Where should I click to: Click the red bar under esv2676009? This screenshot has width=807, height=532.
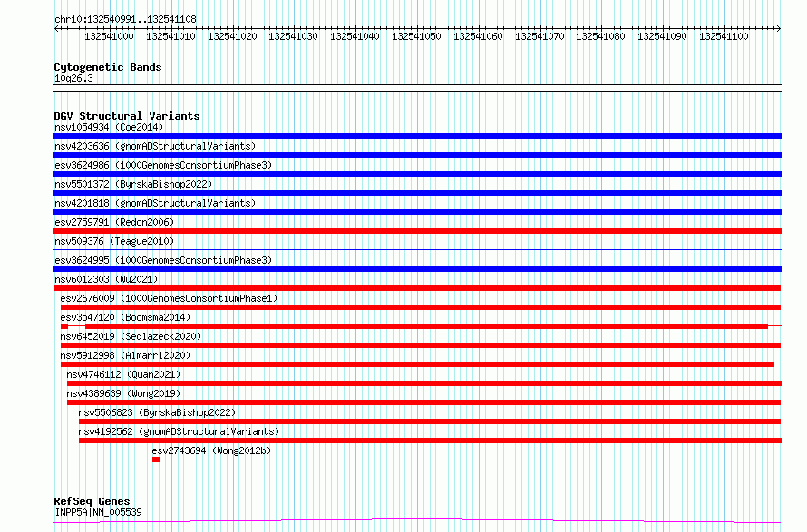pos(421,307)
